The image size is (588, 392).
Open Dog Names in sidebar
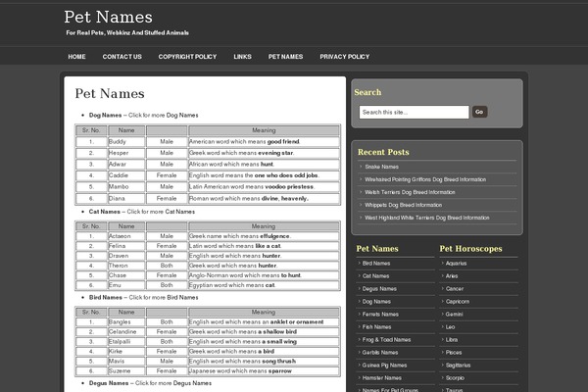tap(376, 302)
